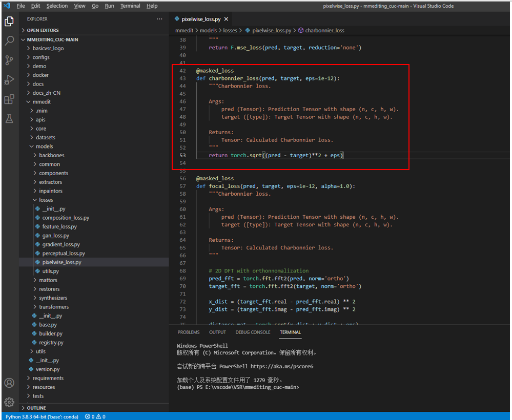
Task: Open the Testing flask icon
Action: [9, 119]
